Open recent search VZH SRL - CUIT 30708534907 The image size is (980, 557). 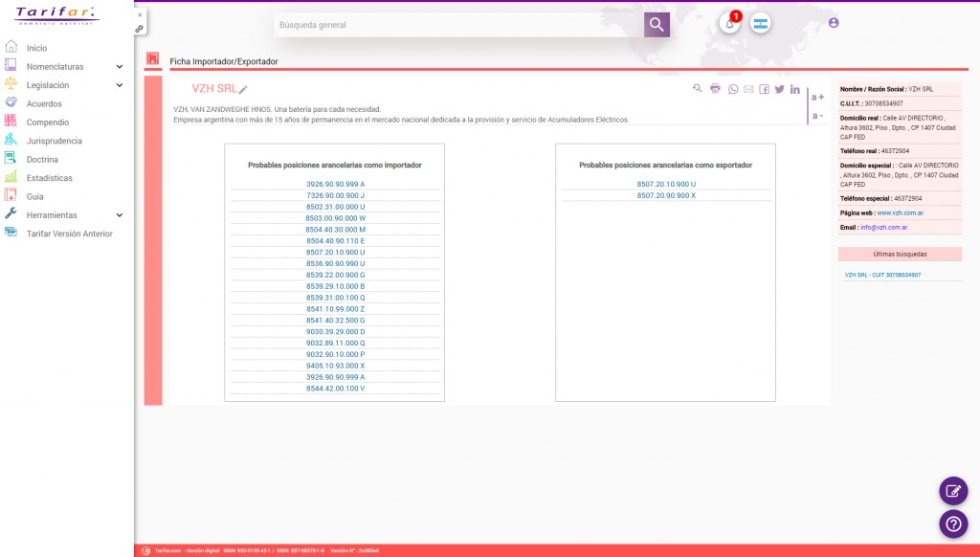coord(882,275)
